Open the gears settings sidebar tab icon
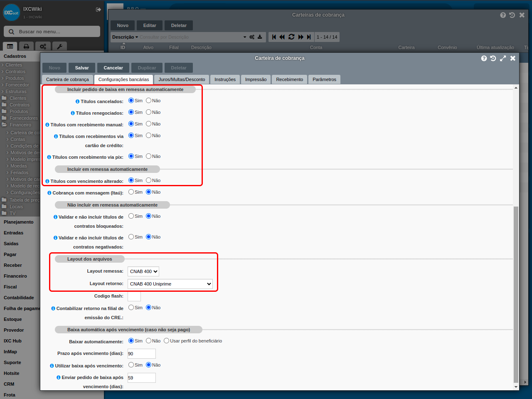 click(x=43, y=47)
